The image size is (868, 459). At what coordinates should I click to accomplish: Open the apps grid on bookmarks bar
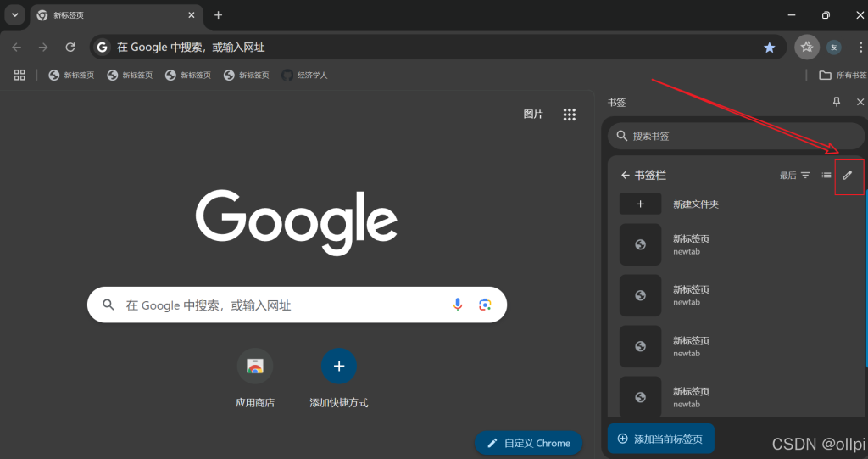pyautogui.click(x=19, y=75)
